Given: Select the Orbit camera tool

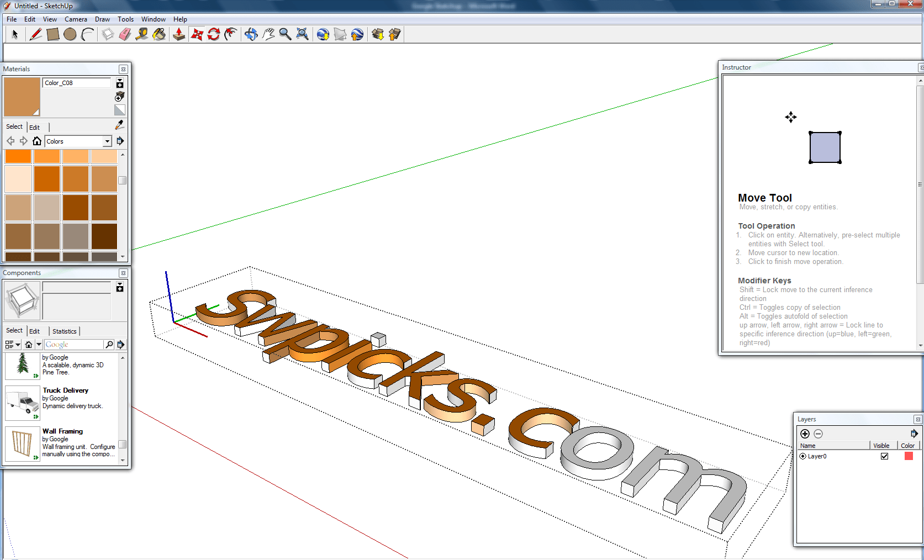Looking at the screenshot, I should (x=251, y=34).
